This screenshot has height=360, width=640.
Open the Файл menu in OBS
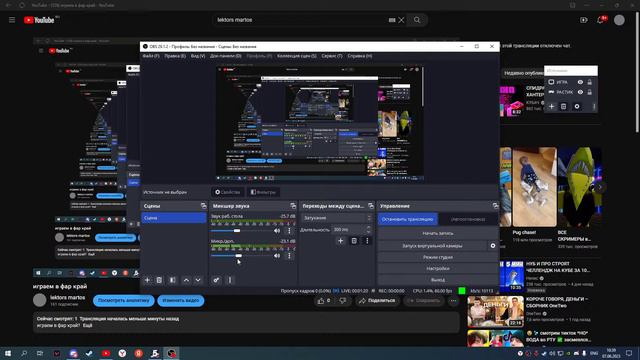(151, 56)
